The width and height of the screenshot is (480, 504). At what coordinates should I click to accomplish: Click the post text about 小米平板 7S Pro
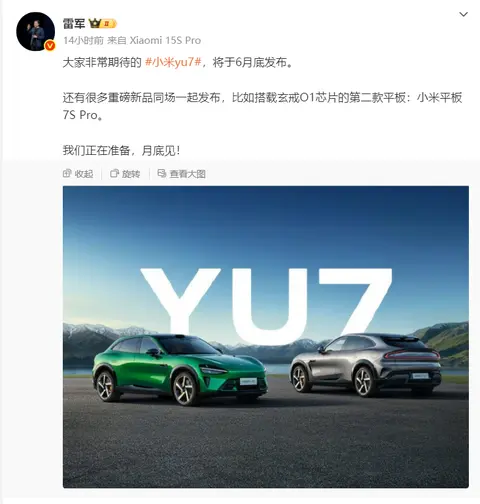[262, 106]
